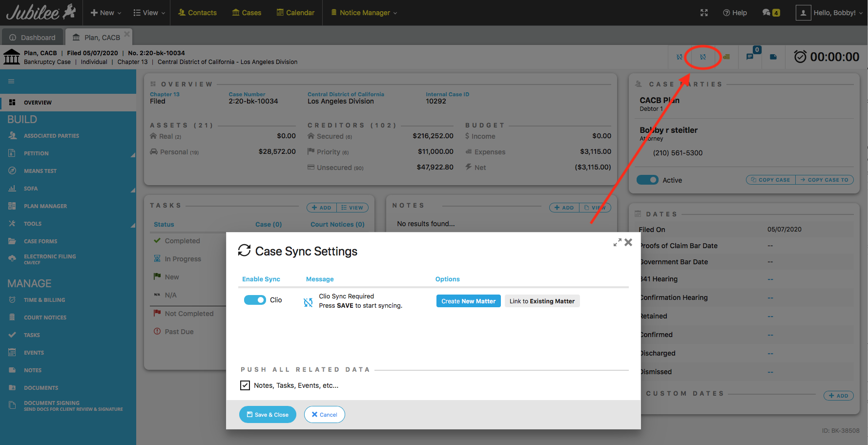Screen dimensions: 868x445
Task: Click the Copy Case button
Action: (x=771, y=180)
